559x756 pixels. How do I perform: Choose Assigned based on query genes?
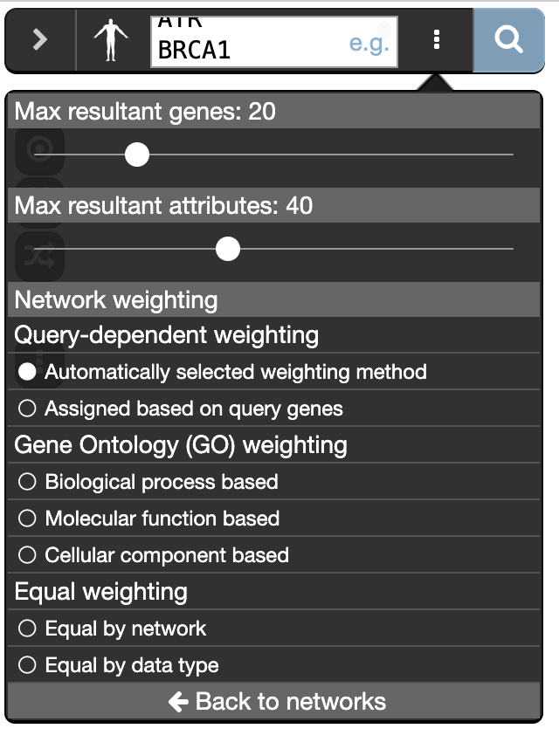(28, 409)
